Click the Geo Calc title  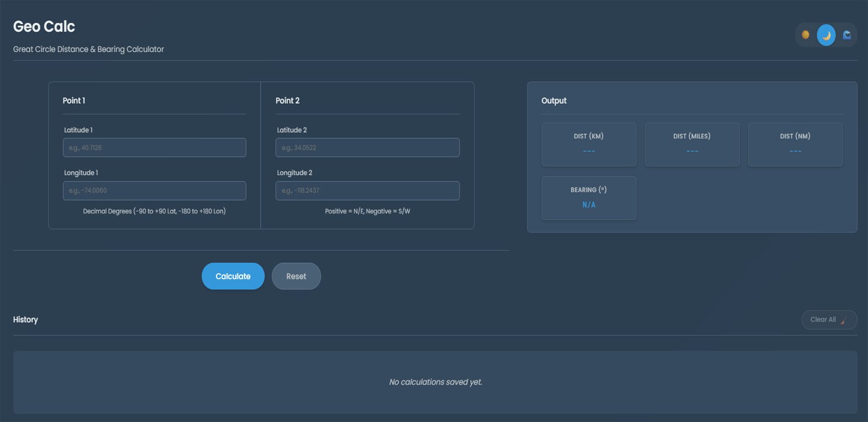click(x=44, y=27)
